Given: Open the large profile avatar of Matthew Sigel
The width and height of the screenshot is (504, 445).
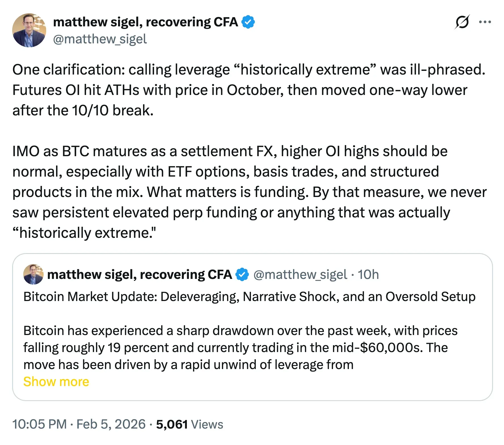Looking at the screenshot, I should 29,30.
